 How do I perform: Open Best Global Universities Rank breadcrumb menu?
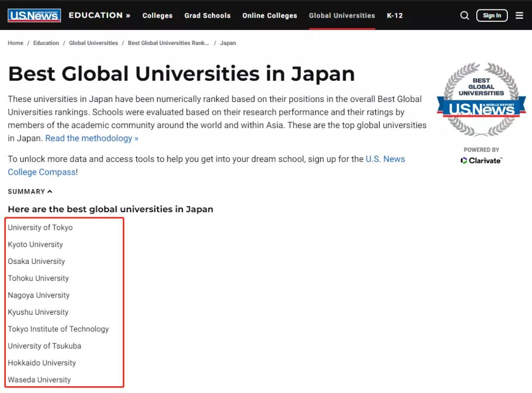pyautogui.click(x=168, y=43)
